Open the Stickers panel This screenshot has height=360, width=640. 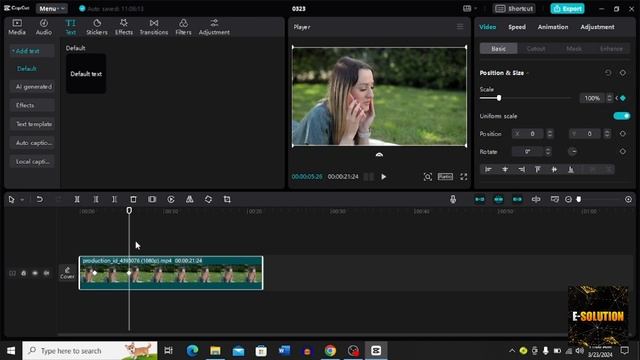click(x=97, y=27)
